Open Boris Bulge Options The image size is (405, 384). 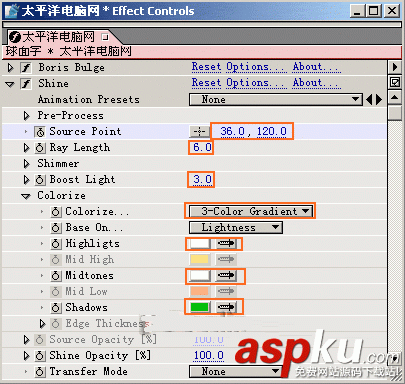[256, 67]
